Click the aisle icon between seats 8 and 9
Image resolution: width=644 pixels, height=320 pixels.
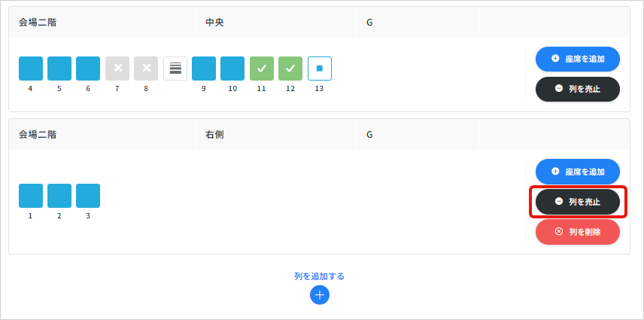click(x=175, y=69)
